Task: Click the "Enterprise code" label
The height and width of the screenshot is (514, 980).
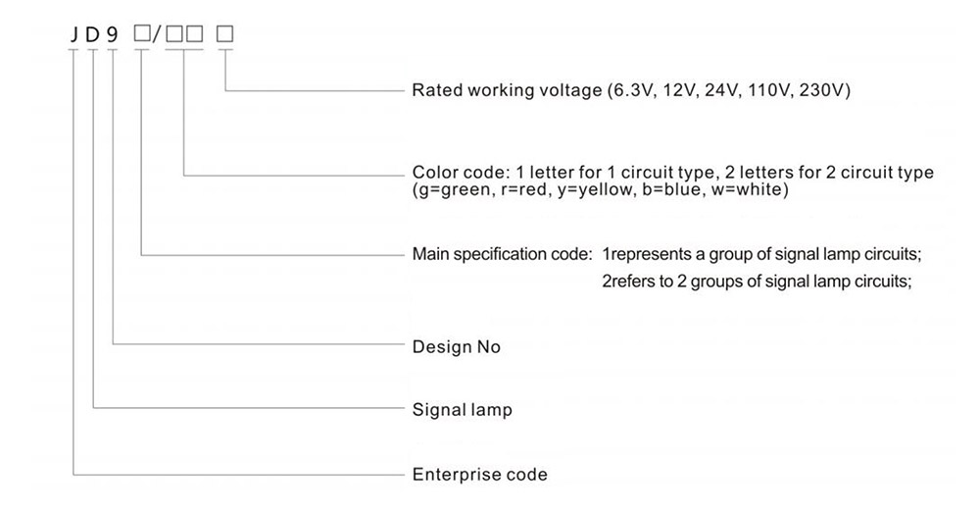Action: 479,475
